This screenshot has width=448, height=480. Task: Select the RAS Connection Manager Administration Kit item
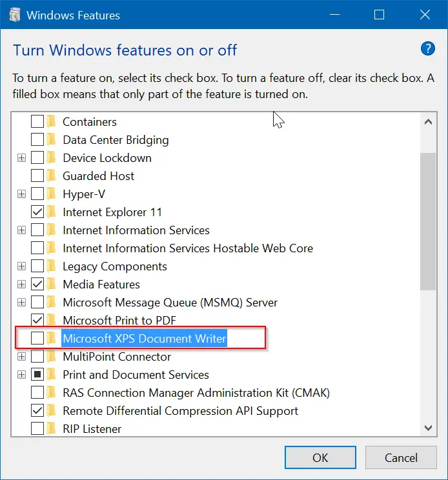coord(196,393)
